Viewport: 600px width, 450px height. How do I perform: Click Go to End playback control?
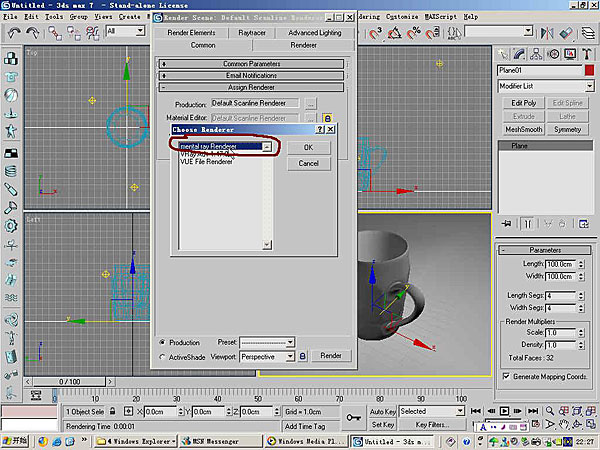pos(533,411)
